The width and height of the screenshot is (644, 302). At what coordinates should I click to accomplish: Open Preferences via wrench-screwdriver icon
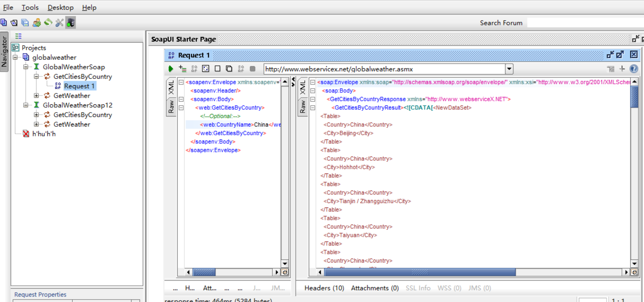click(x=59, y=23)
